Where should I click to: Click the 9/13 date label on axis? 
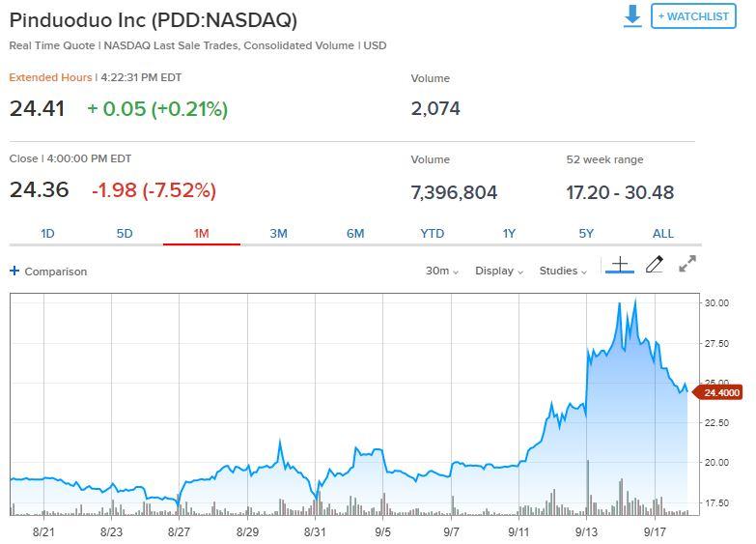coord(586,532)
